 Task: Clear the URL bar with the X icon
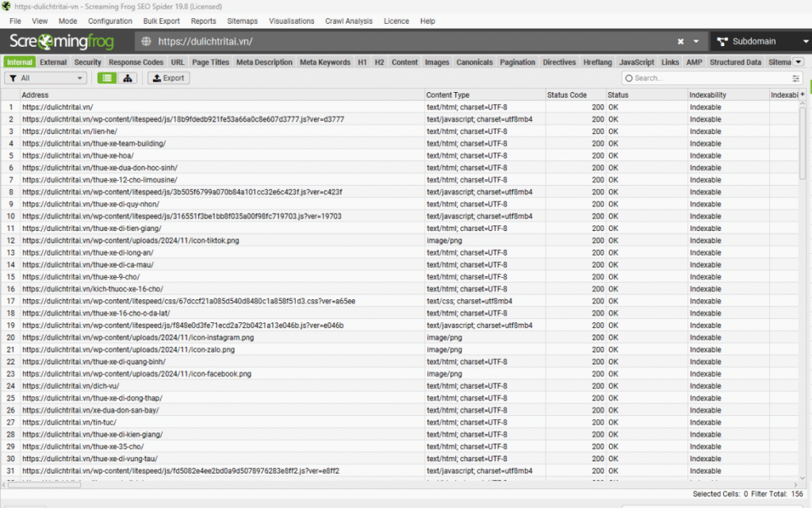tap(680, 41)
